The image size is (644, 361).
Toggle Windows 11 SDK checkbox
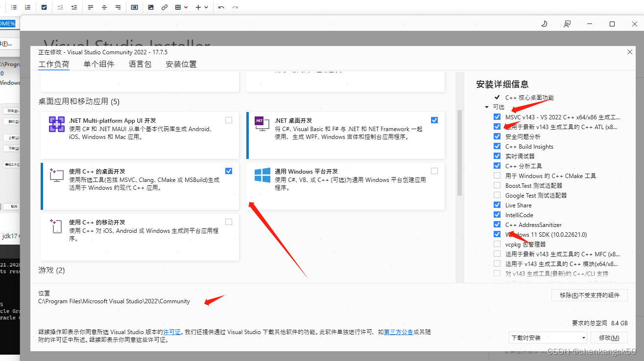pos(497,234)
